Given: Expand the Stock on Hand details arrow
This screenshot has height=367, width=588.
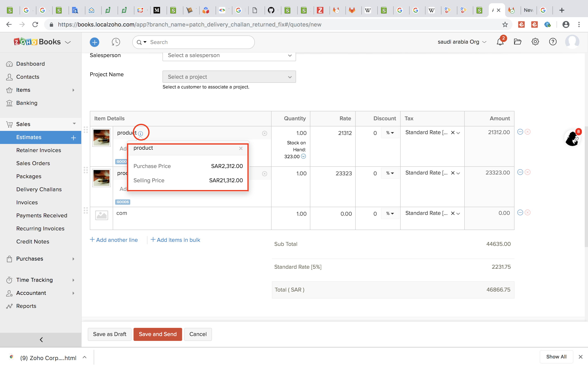Looking at the screenshot, I should [x=303, y=156].
